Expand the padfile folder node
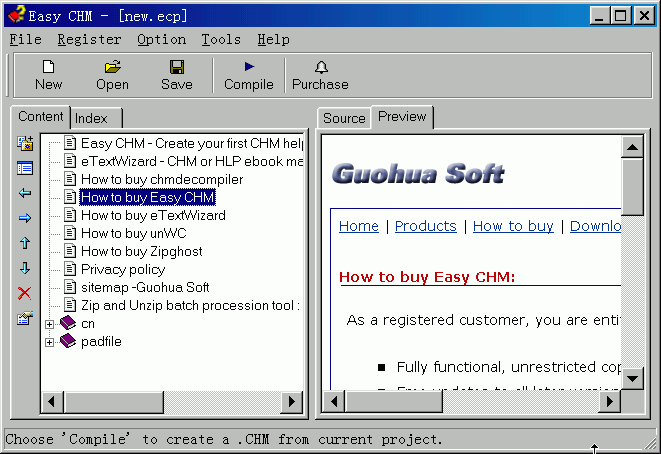The height and width of the screenshot is (454, 661). (x=49, y=342)
